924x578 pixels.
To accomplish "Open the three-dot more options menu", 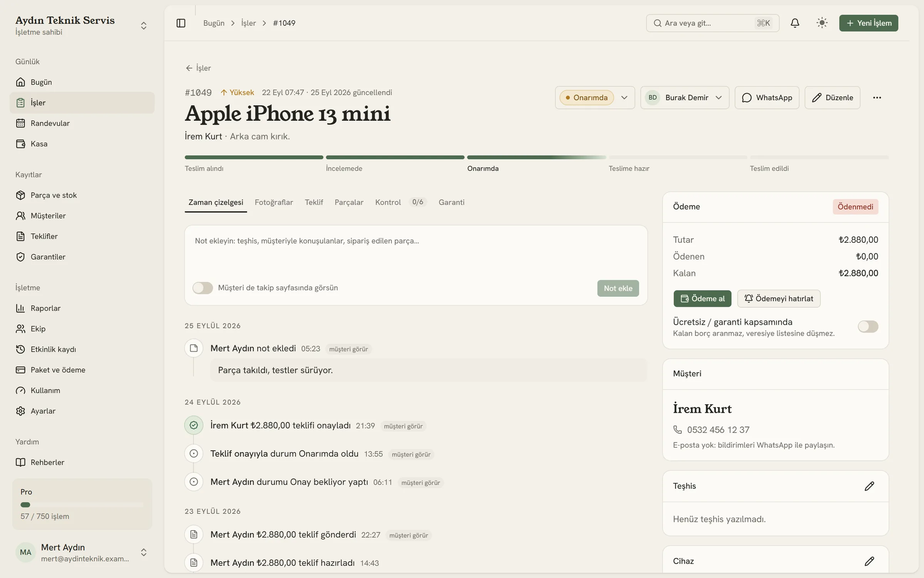I will point(877,97).
